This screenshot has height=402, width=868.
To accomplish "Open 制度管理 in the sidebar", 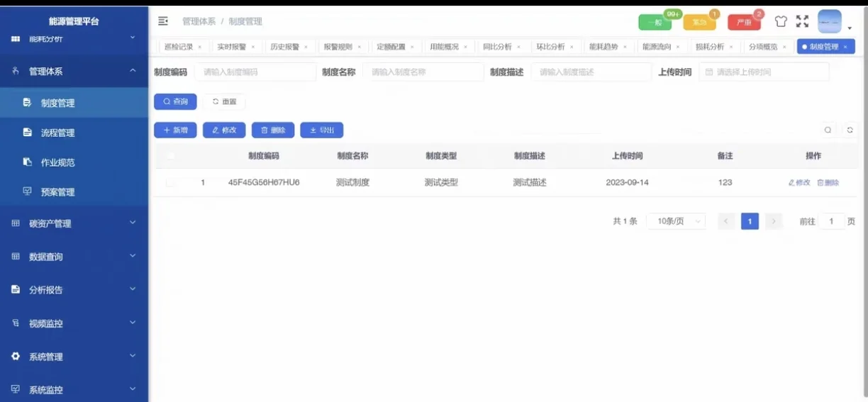I will [74, 103].
